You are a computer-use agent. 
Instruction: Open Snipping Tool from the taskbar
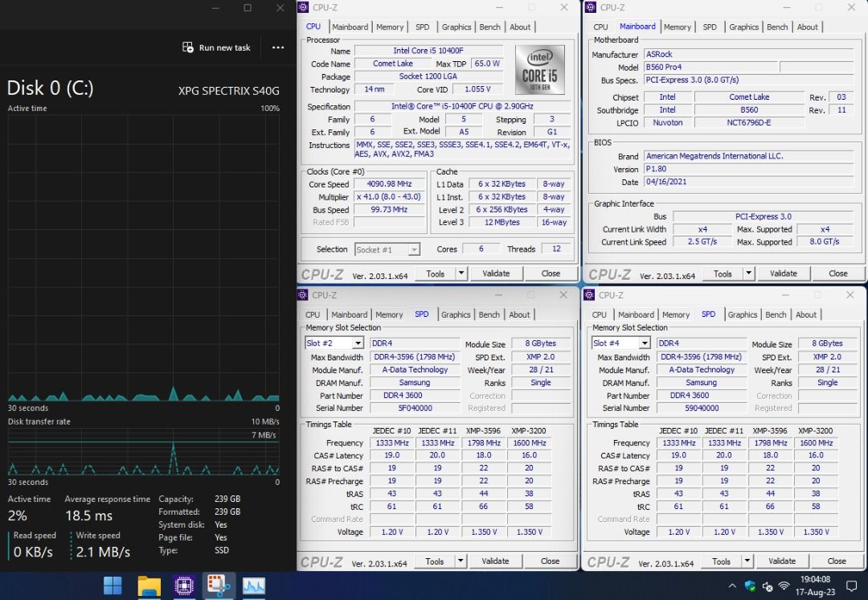point(219,586)
